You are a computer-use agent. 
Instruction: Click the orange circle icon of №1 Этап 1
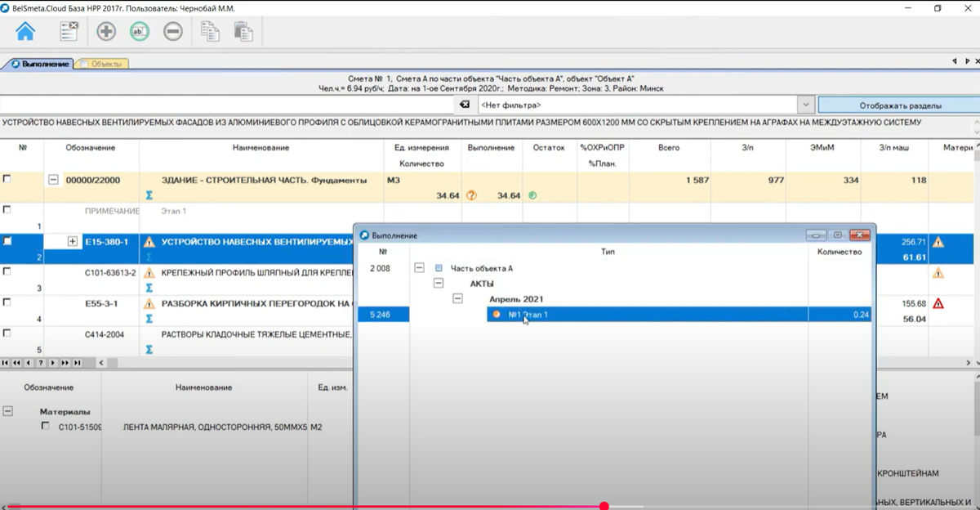(496, 314)
